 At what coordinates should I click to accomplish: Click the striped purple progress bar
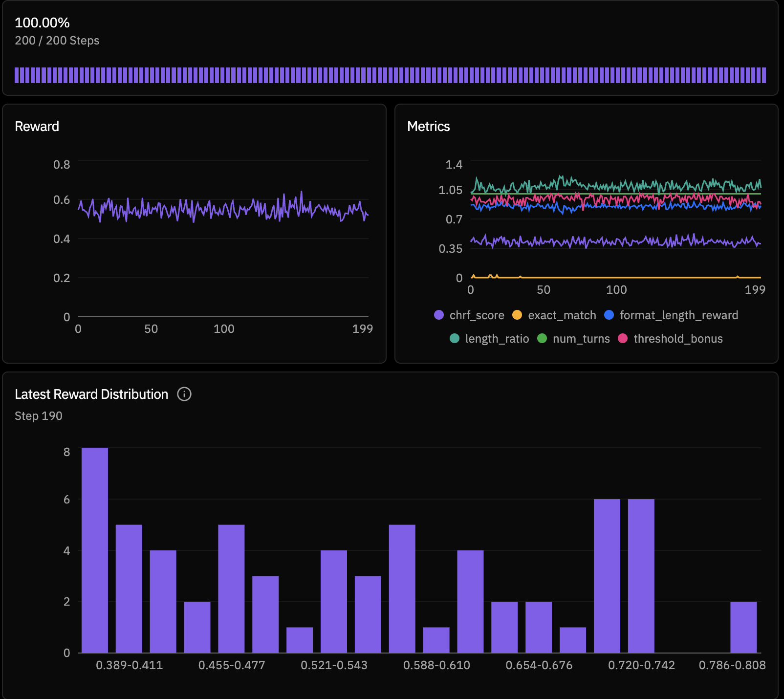coord(391,74)
